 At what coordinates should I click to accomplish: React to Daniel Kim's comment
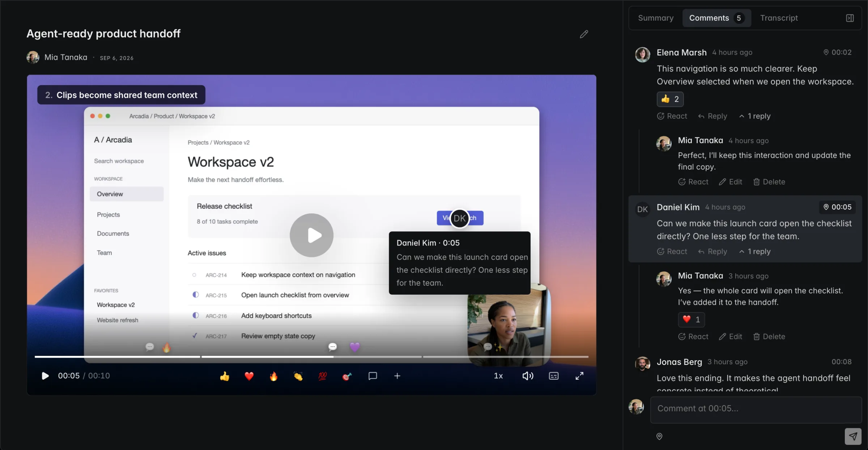tap(672, 252)
